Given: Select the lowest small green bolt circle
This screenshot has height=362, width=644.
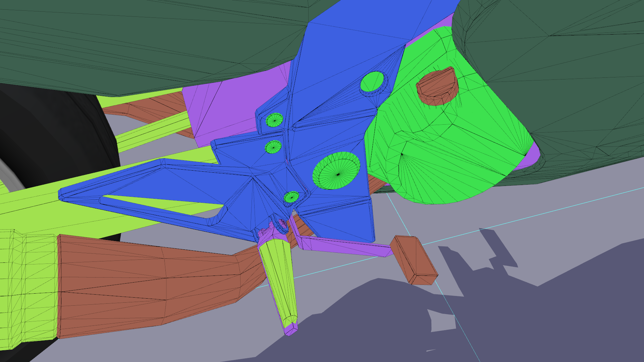Looking at the screenshot, I should pos(291,197).
